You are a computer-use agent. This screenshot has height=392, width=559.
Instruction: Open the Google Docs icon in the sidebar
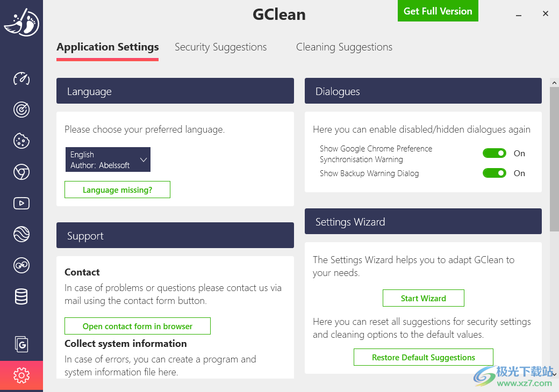(21, 344)
